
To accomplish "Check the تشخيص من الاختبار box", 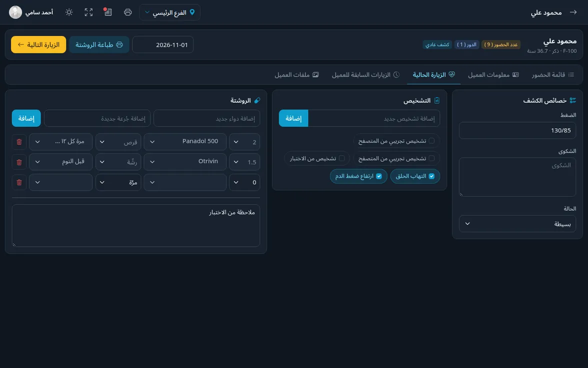I will [x=341, y=158].
